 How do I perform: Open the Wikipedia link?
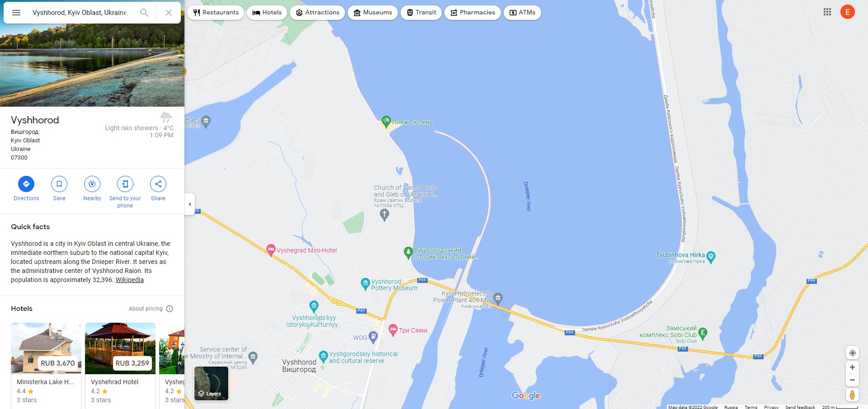point(130,280)
